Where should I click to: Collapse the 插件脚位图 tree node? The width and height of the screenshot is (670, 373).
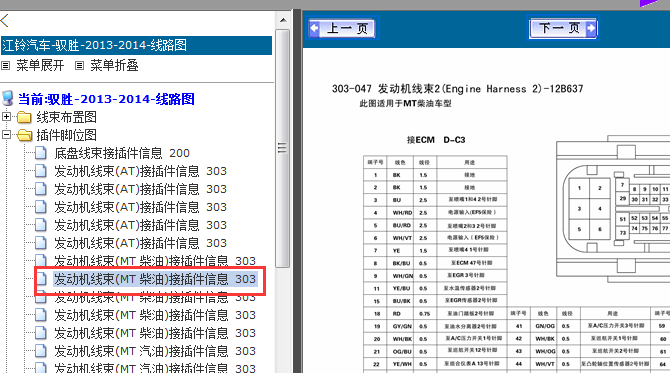tap(6, 135)
